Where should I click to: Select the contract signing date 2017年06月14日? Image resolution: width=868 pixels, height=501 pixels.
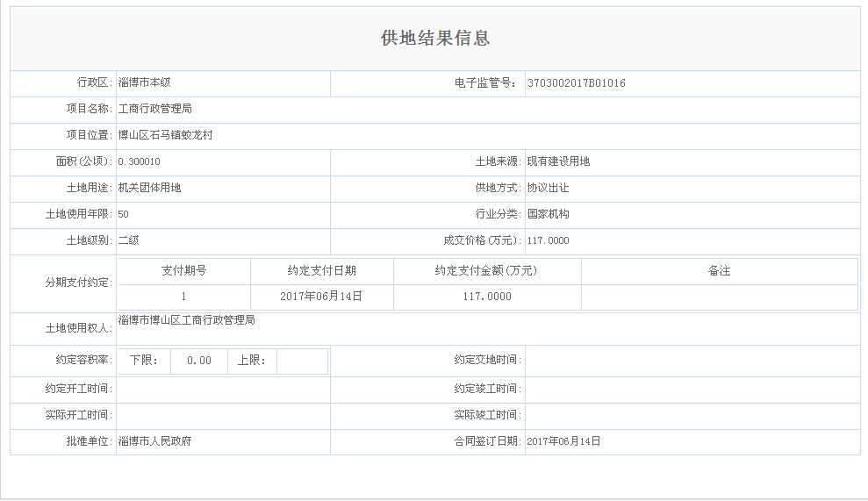tap(563, 441)
